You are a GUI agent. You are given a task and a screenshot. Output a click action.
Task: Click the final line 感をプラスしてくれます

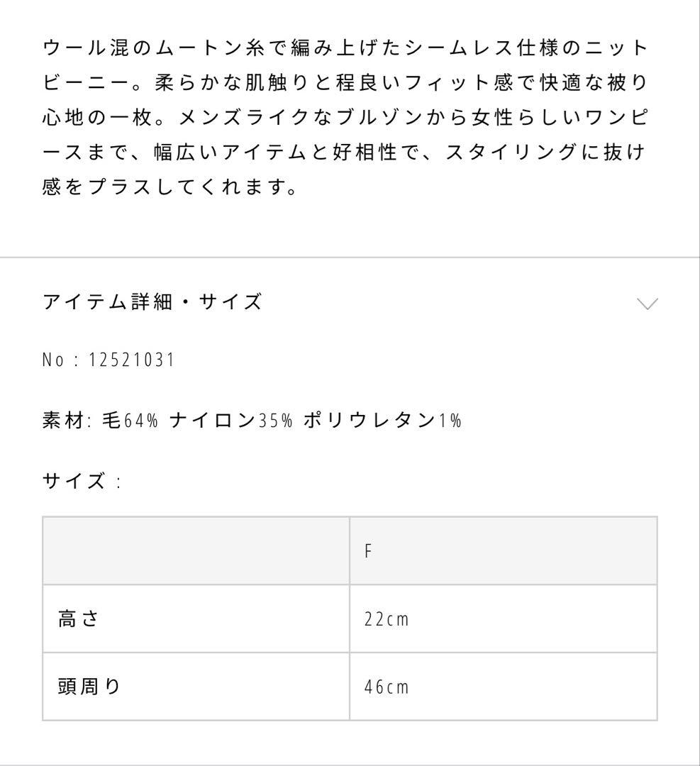point(170,189)
